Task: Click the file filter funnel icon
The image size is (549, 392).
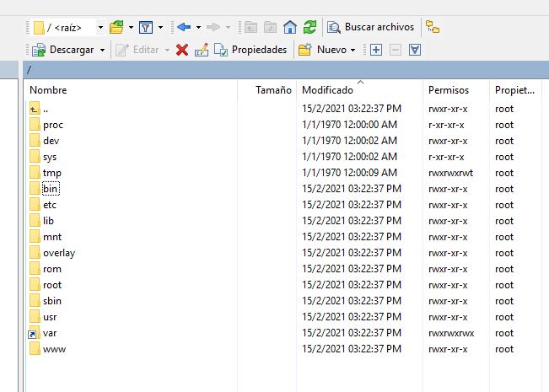Action: click(146, 27)
